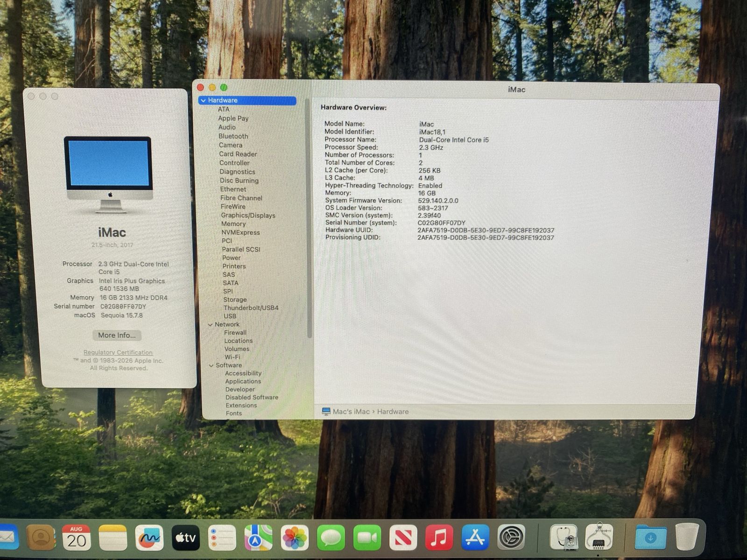Open the Trash in the Dock
The height and width of the screenshot is (560, 747).
(x=687, y=537)
